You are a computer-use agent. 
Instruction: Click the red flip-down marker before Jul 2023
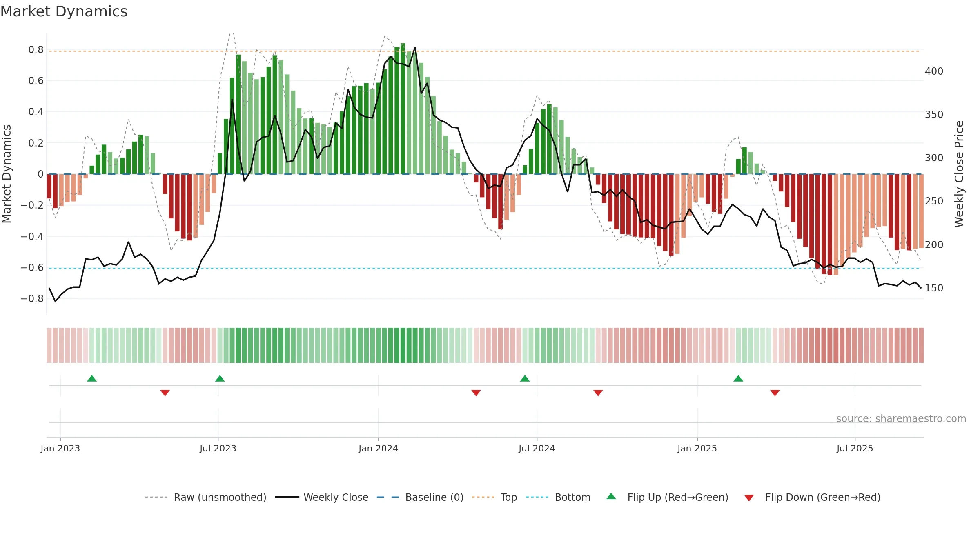click(x=165, y=393)
